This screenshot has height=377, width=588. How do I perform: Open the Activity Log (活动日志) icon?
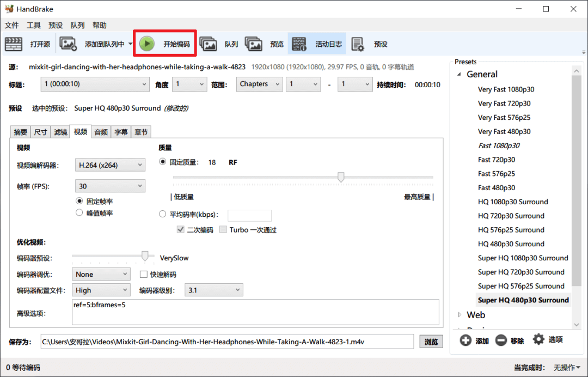pyautogui.click(x=299, y=44)
